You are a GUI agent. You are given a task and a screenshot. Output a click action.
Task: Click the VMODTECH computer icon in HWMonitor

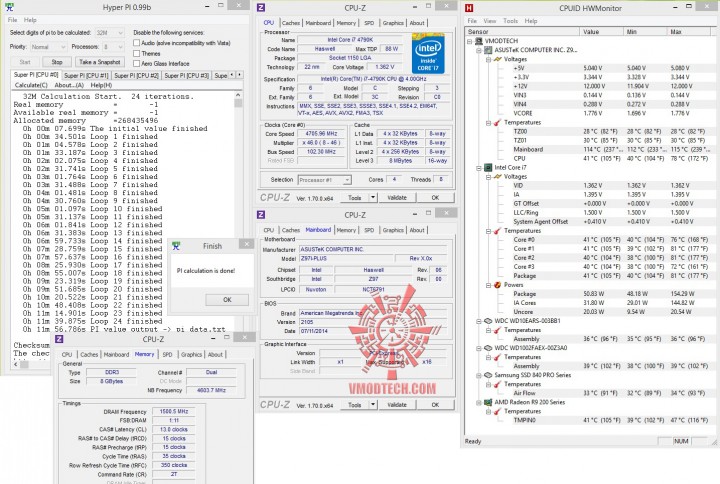coord(479,41)
